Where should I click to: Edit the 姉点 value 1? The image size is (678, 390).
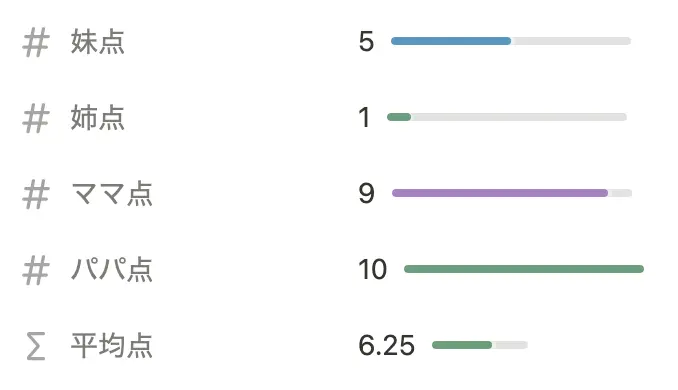point(365,118)
